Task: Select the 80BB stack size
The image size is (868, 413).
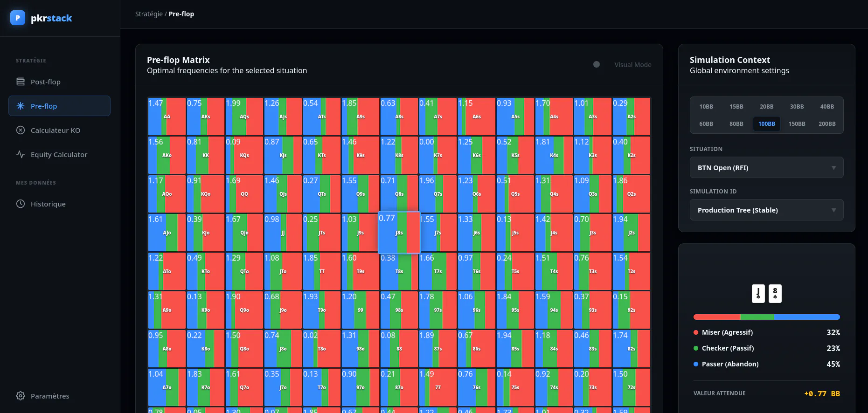Action: click(736, 124)
